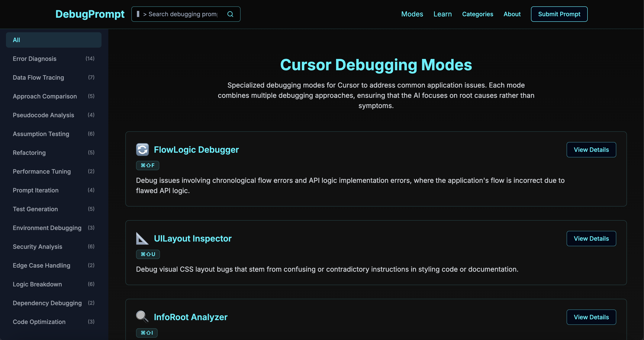Click the ⌘⇧U shortcut badge
The image size is (644, 340).
pyautogui.click(x=148, y=254)
